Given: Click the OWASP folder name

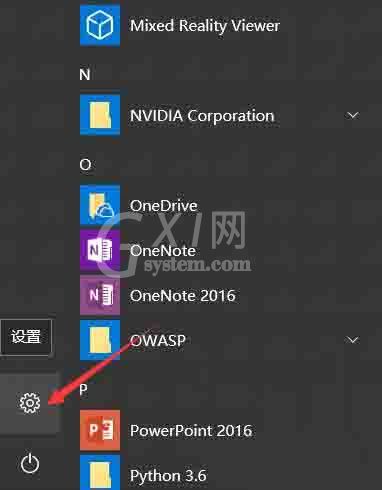Looking at the screenshot, I should point(158,340).
